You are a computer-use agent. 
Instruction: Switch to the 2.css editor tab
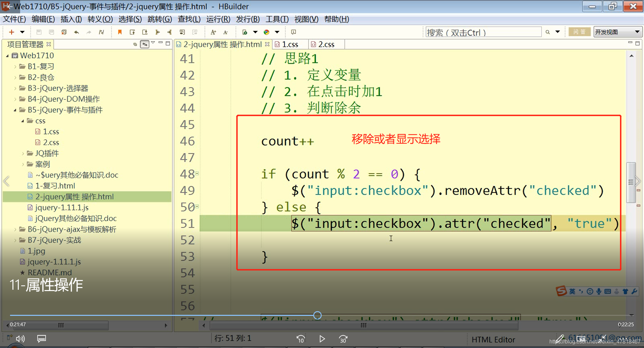(326, 44)
